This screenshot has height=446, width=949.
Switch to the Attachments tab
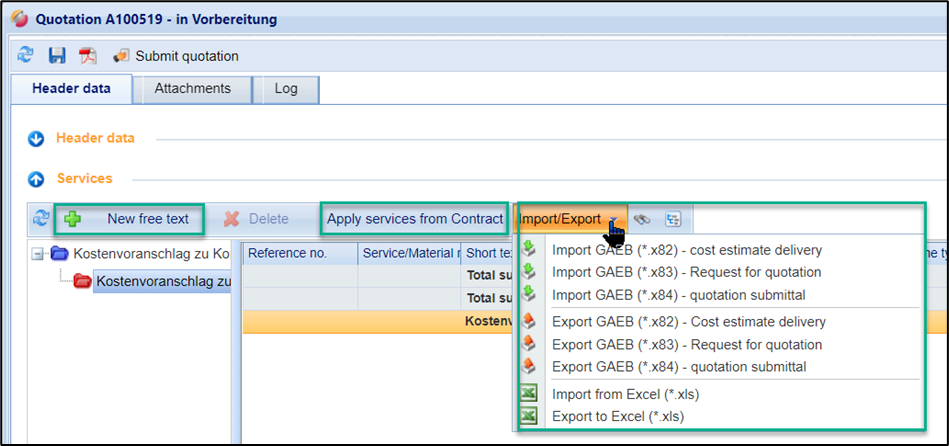(x=192, y=89)
